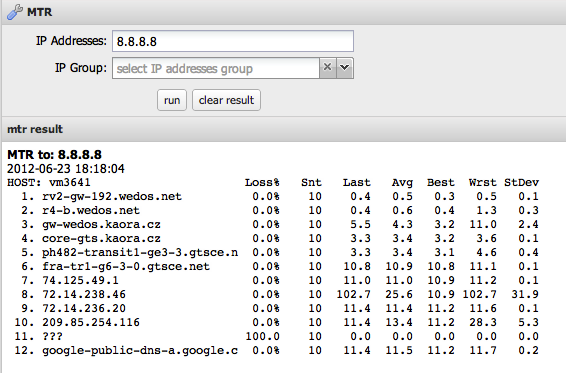Open the IP Group dropdown arrow
Image resolution: width=566 pixels, height=373 pixels.
(345, 68)
